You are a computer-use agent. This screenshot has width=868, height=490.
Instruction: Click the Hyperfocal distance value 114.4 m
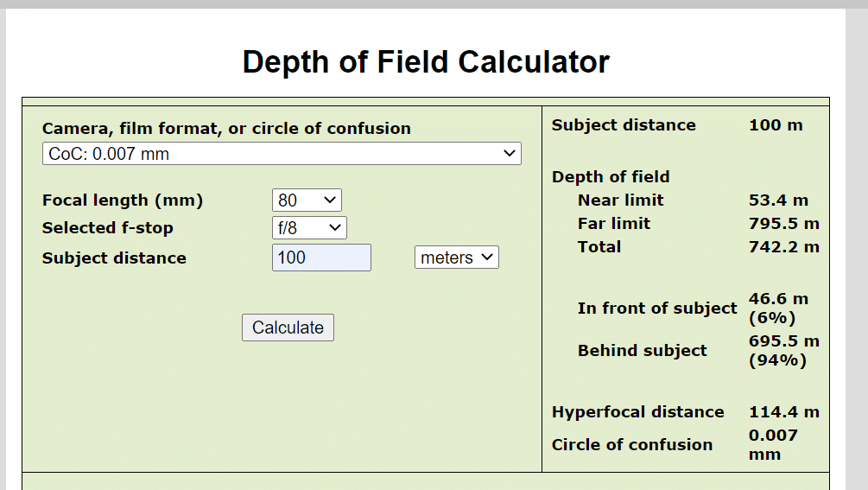tap(784, 412)
